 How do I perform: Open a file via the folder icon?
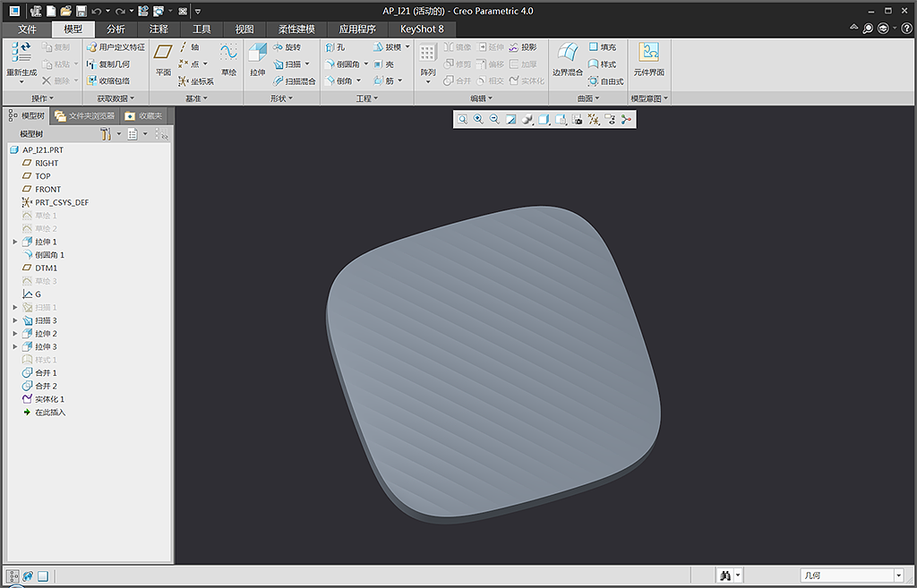(66, 11)
